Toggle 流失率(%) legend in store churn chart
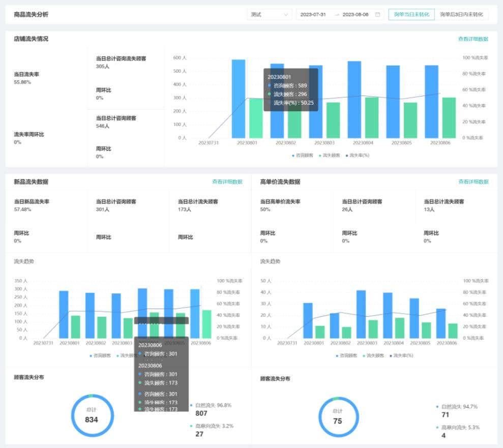The width and height of the screenshot is (503, 448). [358, 155]
